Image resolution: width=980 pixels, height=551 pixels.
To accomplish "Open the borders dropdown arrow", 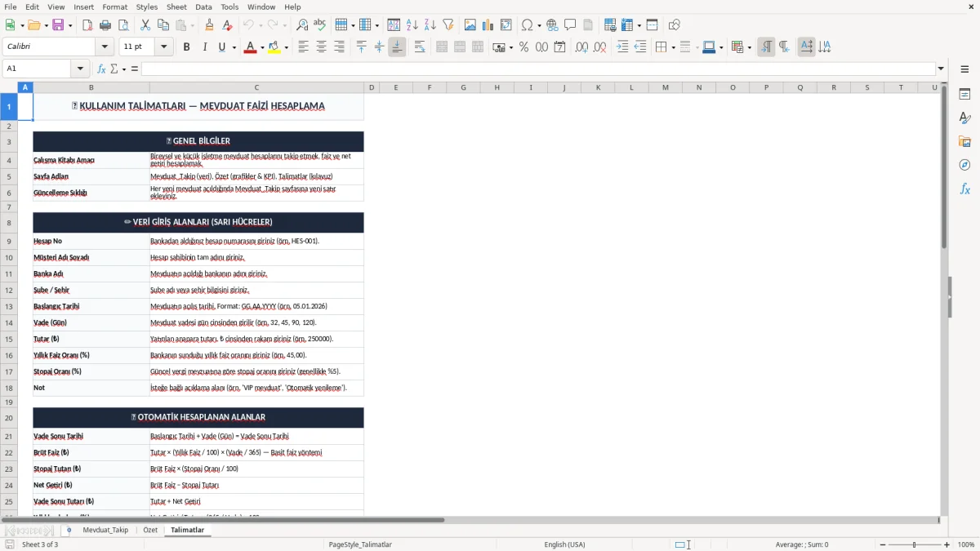I will tap(673, 47).
